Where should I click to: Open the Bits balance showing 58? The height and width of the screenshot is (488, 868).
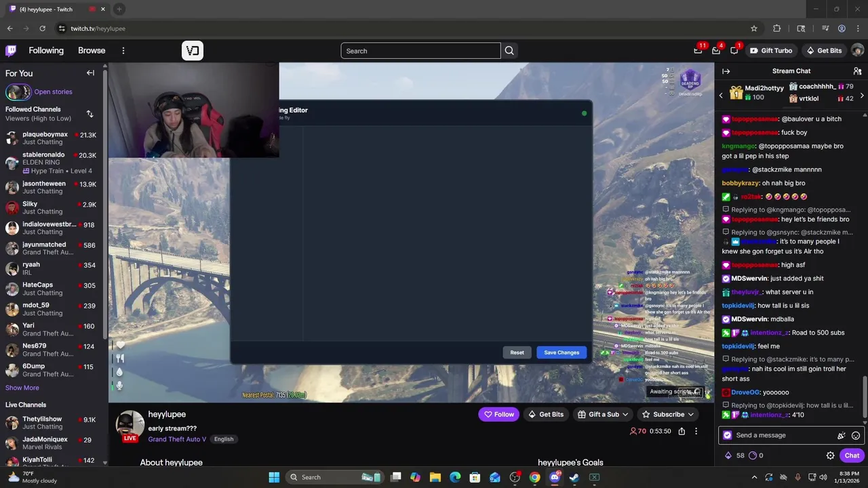coord(734,455)
